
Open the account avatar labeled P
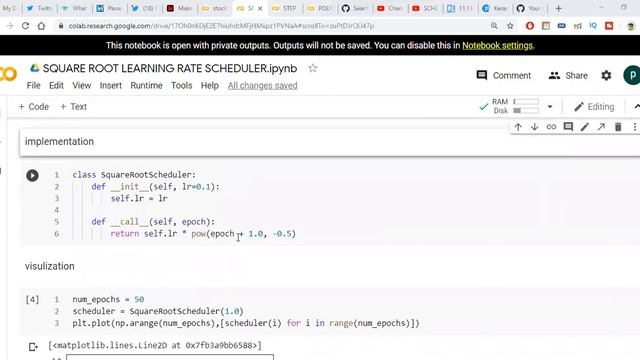[632, 76]
